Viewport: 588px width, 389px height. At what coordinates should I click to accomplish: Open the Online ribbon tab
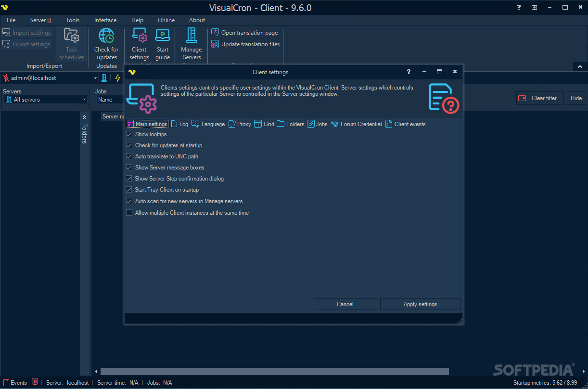(166, 20)
